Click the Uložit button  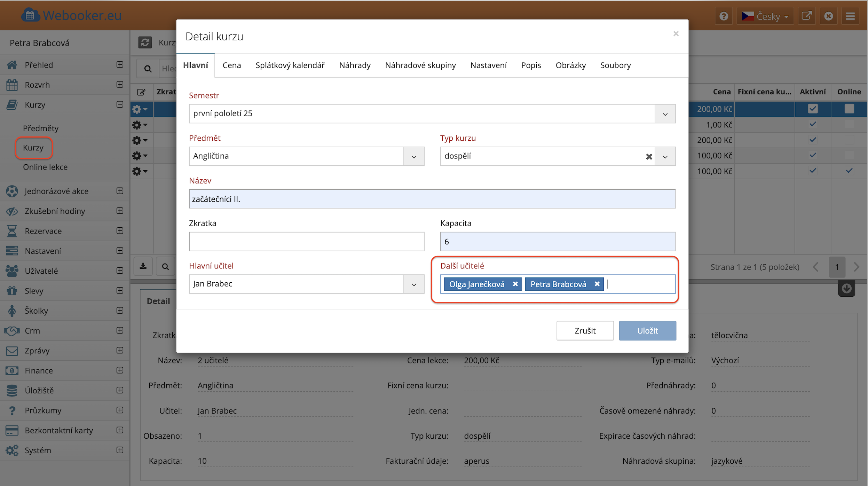tap(647, 330)
